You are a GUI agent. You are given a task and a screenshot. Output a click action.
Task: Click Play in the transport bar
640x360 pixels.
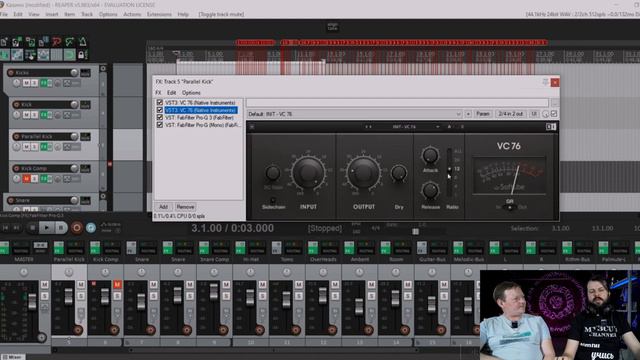coord(47,228)
